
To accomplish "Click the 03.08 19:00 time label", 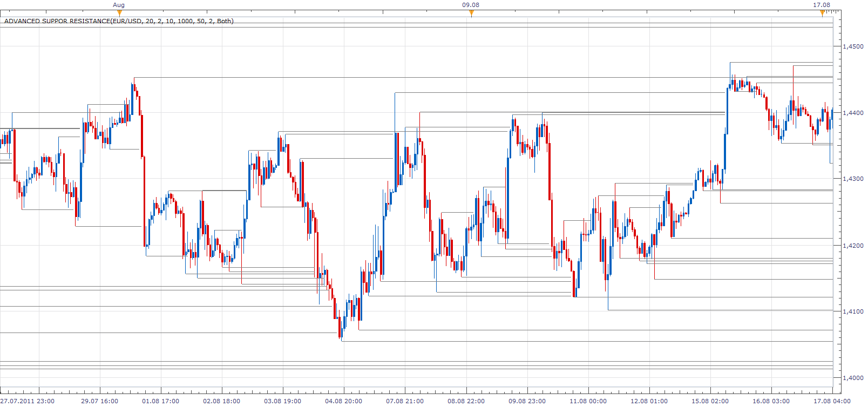I will point(283,401).
